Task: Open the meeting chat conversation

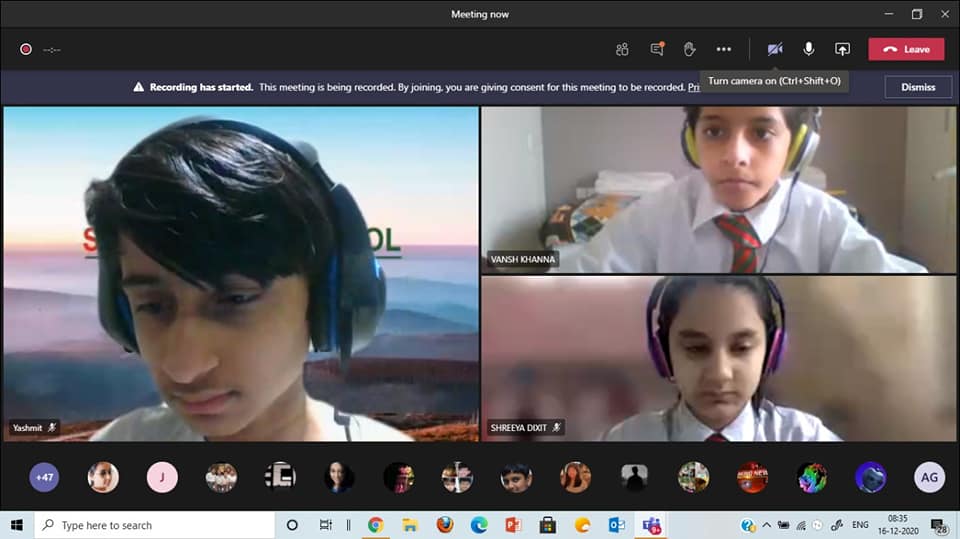Action: tap(657, 49)
